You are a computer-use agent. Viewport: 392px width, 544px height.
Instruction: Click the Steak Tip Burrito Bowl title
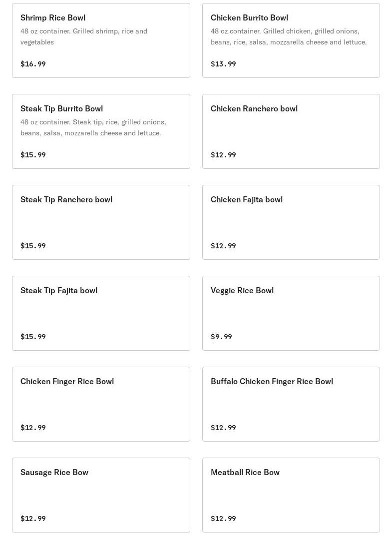pyautogui.click(x=61, y=109)
